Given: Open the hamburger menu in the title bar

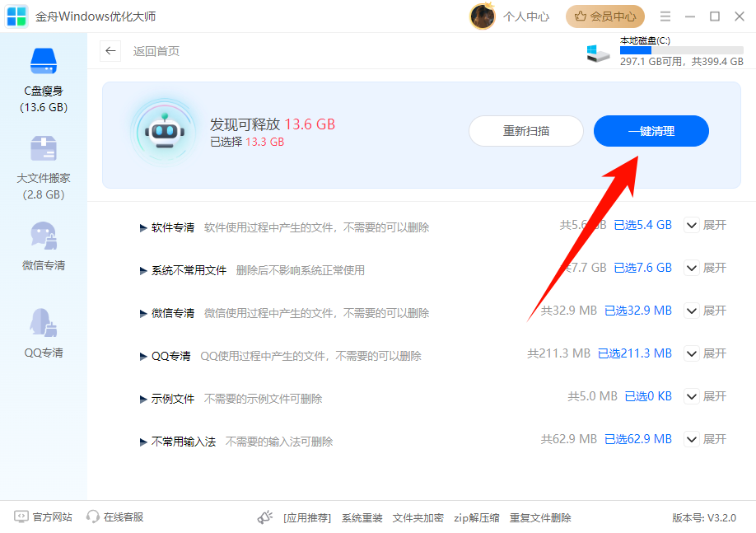Looking at the screenshot, I should [x=665, y=16].
